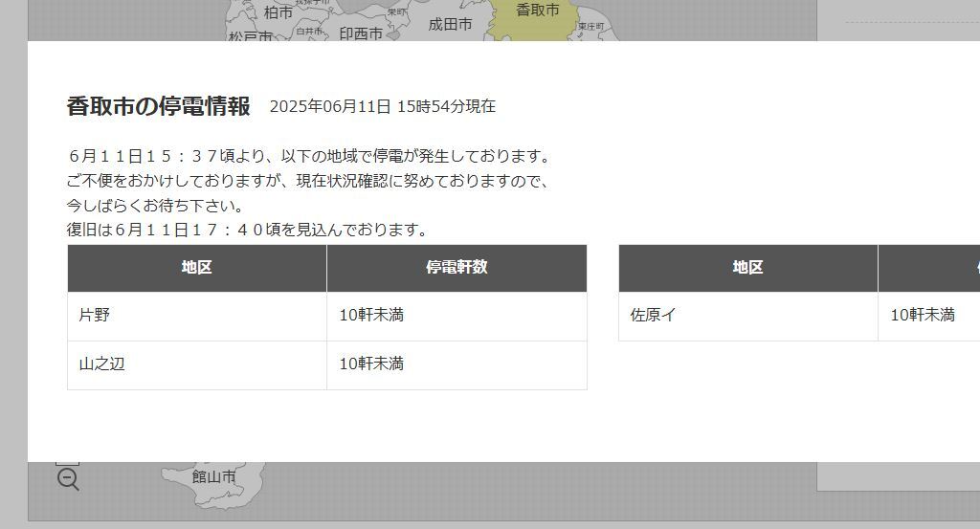Select 香取市 on the map

pos(537,10)
